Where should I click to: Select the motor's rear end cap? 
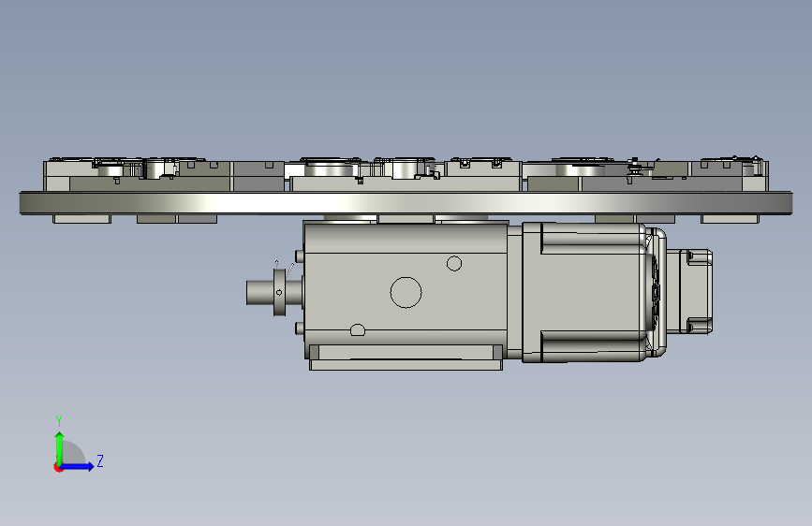(688, 291)
